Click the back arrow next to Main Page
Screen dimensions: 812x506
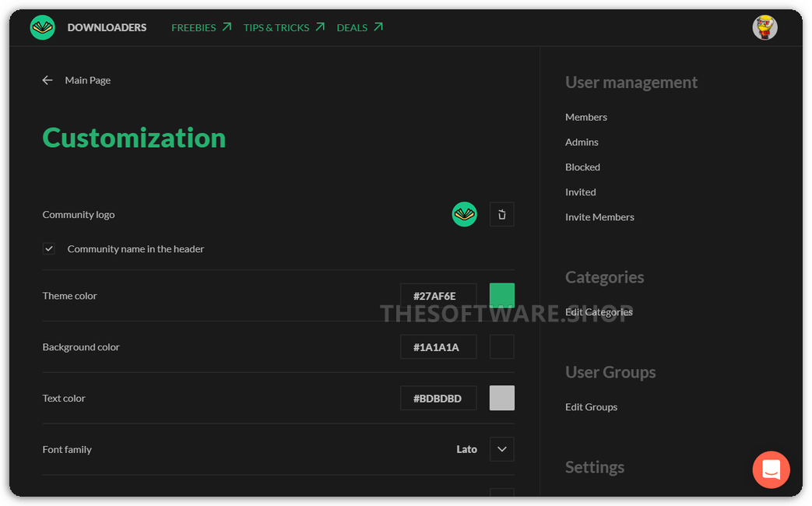[x=47, y=80]
